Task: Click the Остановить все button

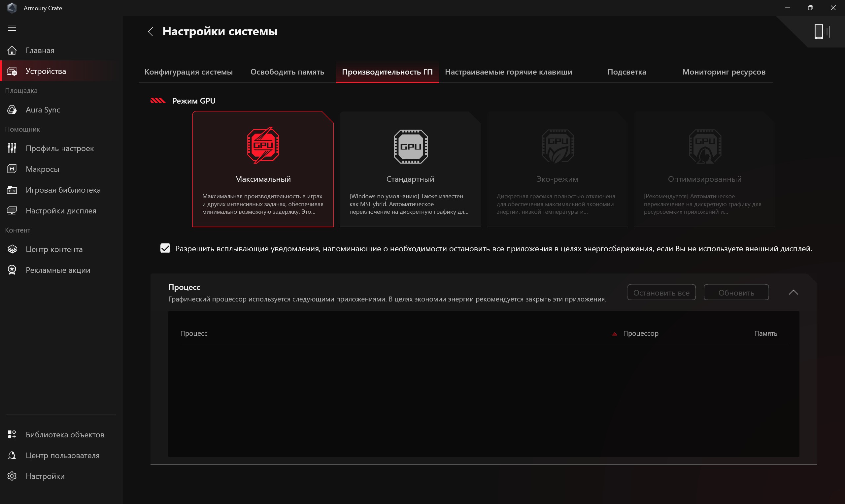Action: [x=661, y=293]
